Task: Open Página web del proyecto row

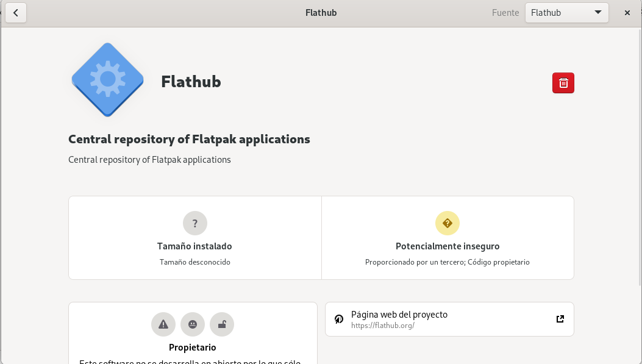Action: pyautogui.click(x=449, y=319)
